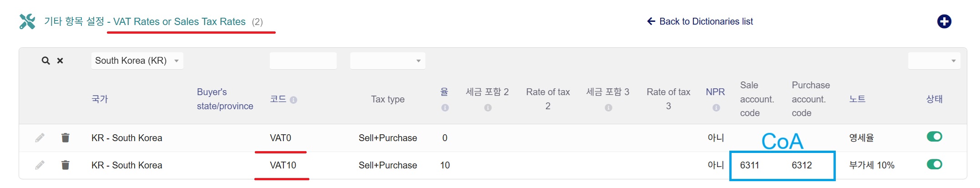
Task: Open the status filter dropdown
Action: [934, 61]
